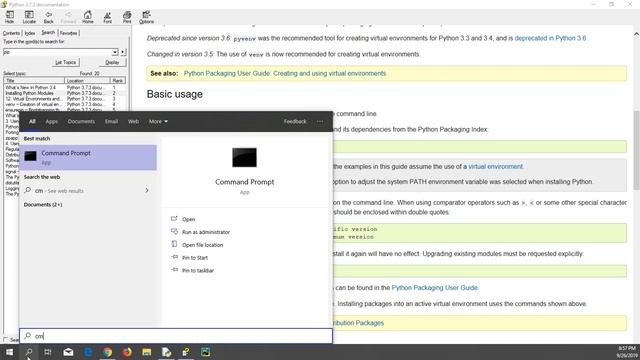Open Google Chrome from taskbar

pos(107,352)
